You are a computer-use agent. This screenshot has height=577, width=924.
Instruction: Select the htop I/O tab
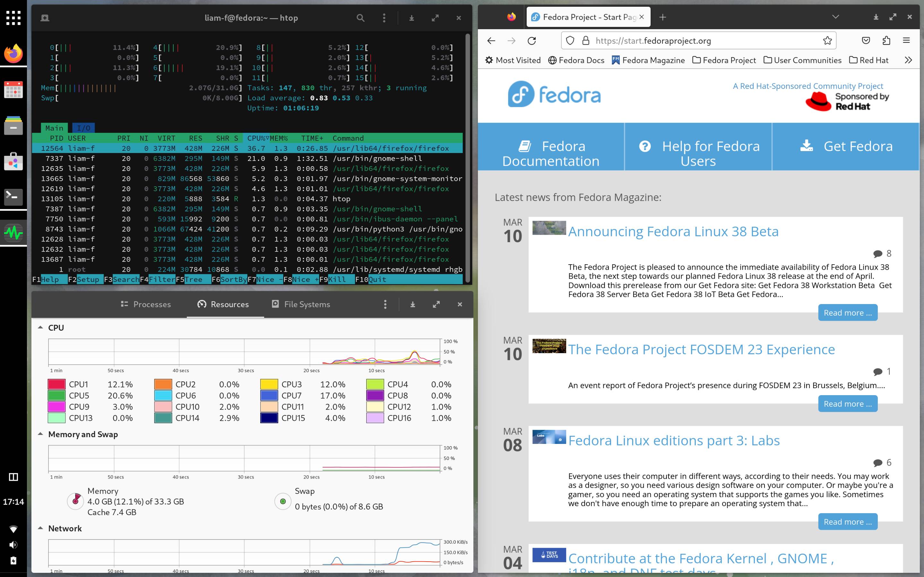83,128
